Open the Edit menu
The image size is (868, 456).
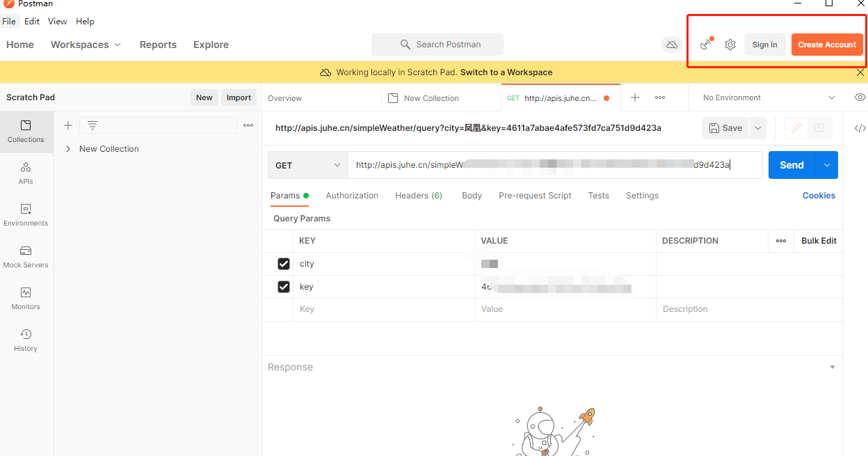coord(32,22)
